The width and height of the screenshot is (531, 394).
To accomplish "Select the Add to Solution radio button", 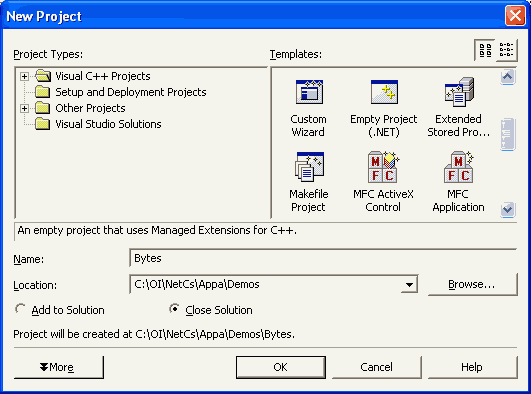I will tap(20, 309).
